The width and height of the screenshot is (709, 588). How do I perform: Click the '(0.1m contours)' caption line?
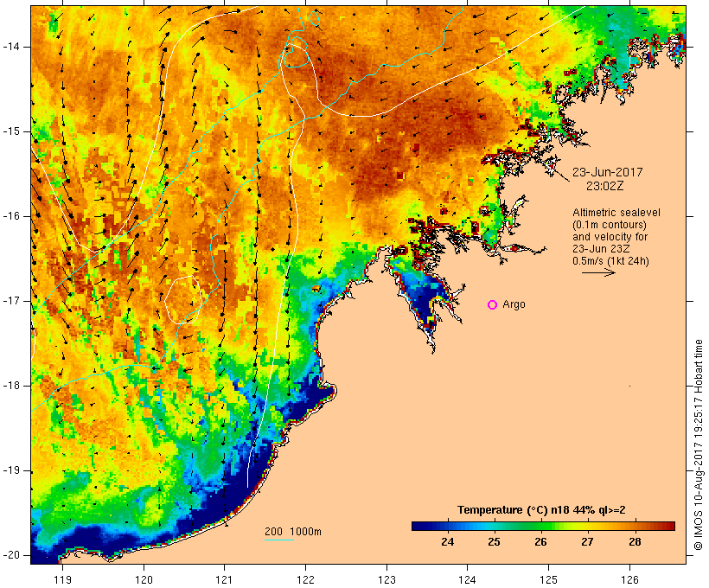click(610, 224)
